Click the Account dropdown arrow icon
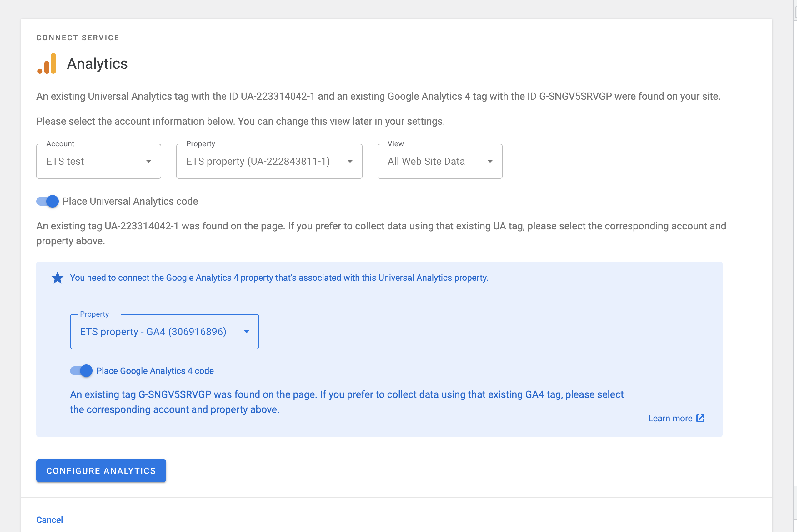Image resolution: width=797 pixels, height=532 pixels. click(148, 161)
